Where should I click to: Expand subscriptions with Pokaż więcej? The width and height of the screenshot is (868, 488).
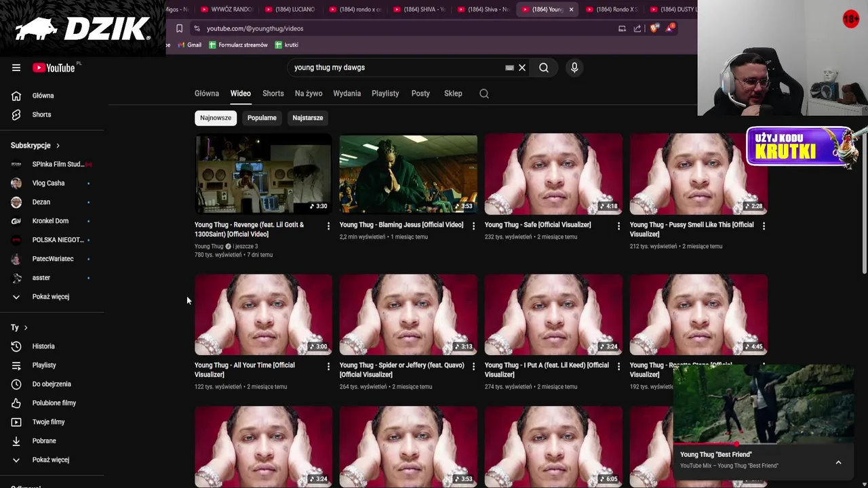tap(52, 297)
